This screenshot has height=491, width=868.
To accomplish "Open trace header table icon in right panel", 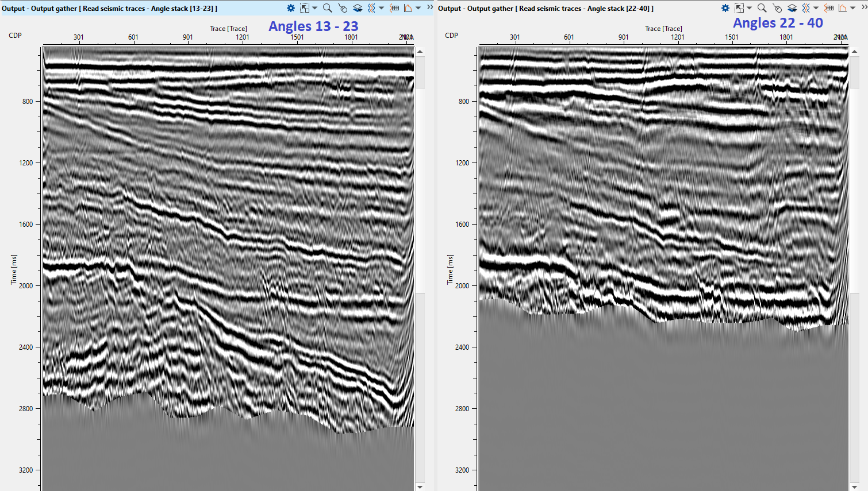I will [x=829, y=8].
